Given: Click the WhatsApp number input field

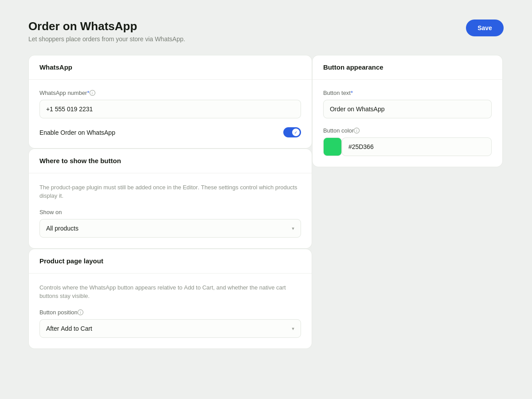Looking at the screenshot, I should pos(170,109).
